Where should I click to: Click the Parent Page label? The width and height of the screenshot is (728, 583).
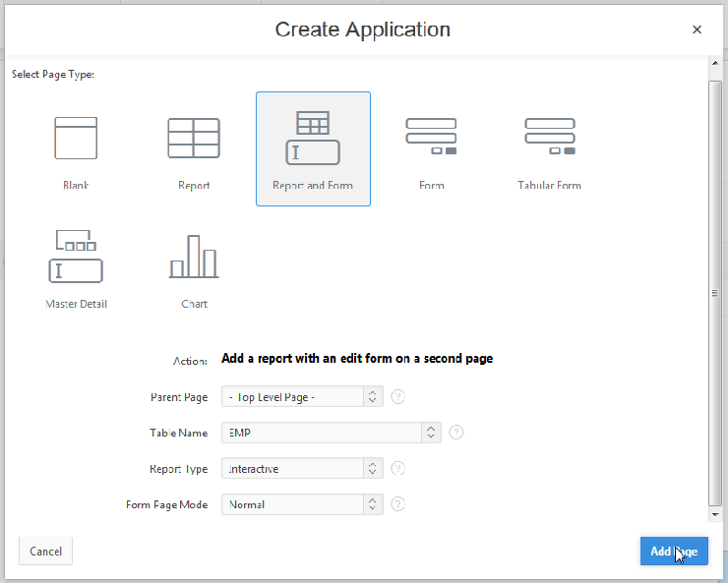coord(179,397)
